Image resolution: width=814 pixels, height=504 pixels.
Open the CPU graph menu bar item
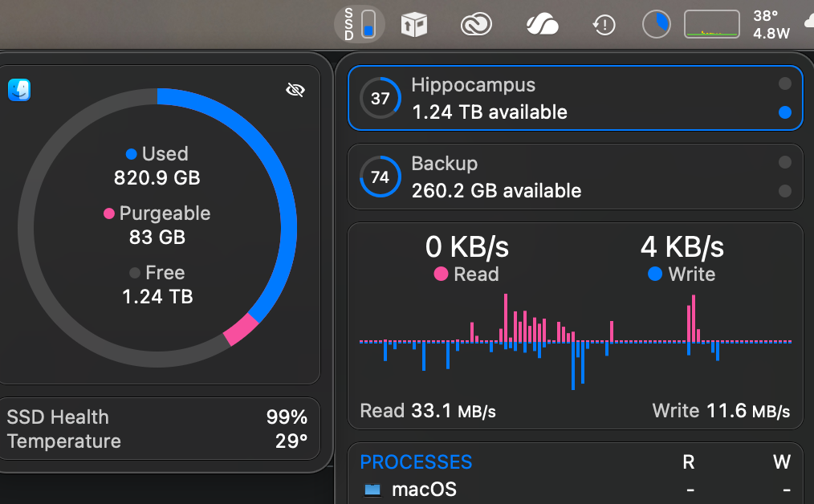(x=711, y=25)
